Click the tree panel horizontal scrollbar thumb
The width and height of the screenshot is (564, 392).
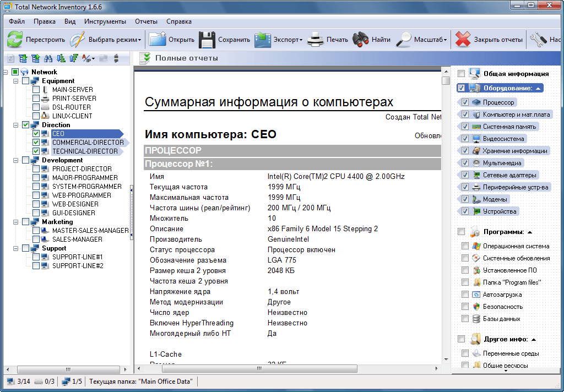(x=68, y=369)
